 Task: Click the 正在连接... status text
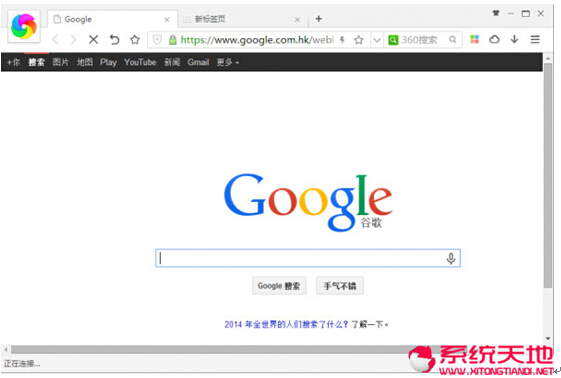(x=22, y=364)
